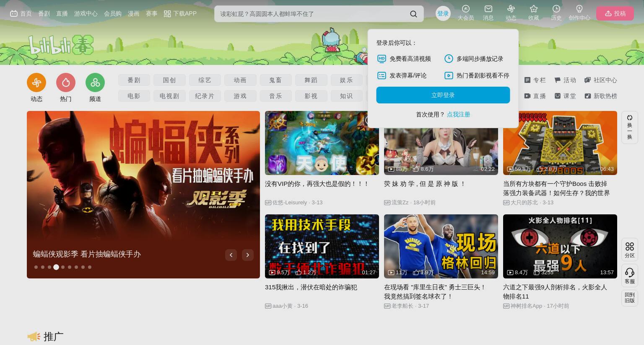The height and width of the screenshot is (345, 644).
Task: Click 番剧 in top navigation
Action: 44,13
